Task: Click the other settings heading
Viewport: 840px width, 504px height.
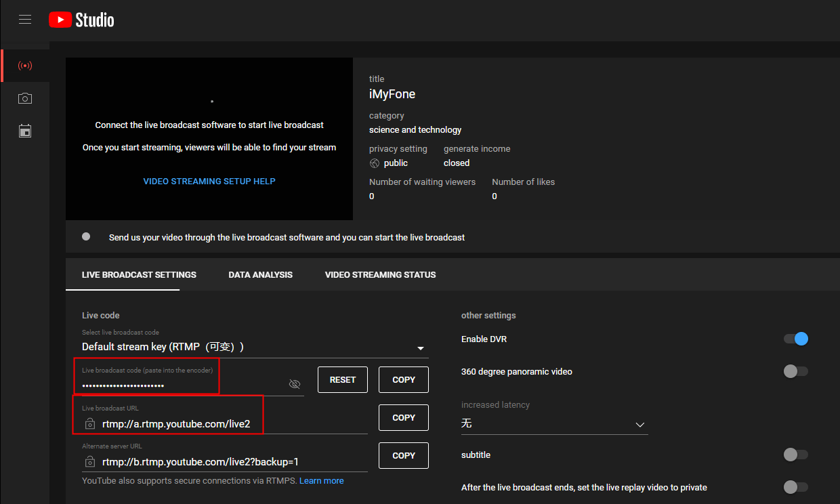Action: (488, 316)
